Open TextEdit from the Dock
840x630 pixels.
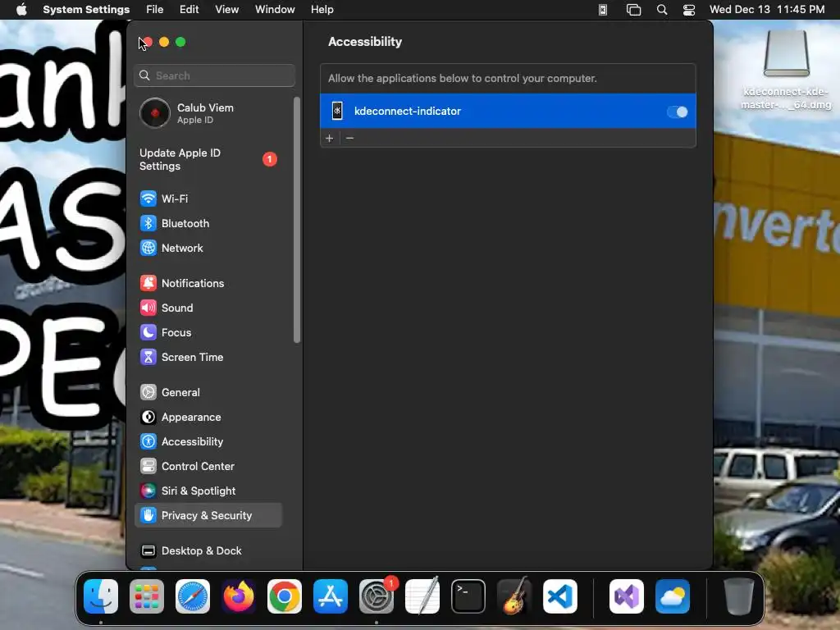422,596
